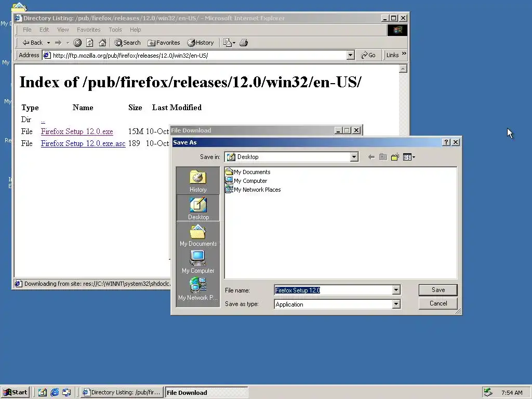The width and height of the screenshot is (532, 399).
Task: Click the File name input field
Action: click(333, 290)
